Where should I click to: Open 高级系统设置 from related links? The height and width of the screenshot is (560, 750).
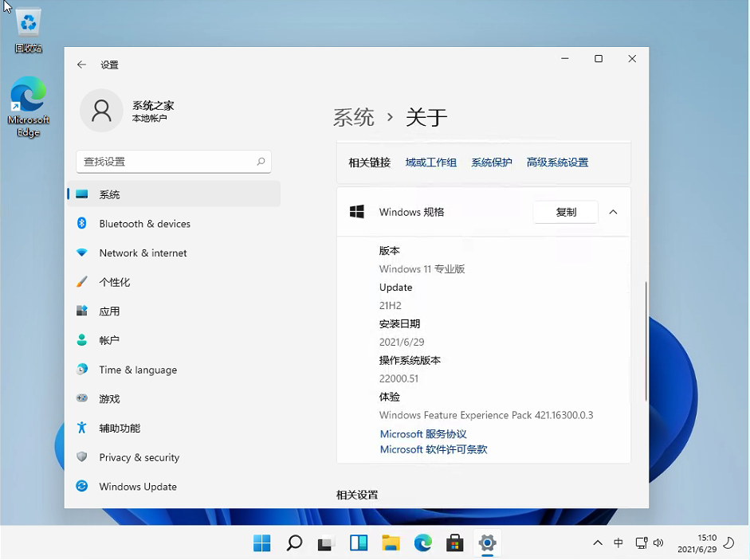pyautogui.click(x=557, y=162)
